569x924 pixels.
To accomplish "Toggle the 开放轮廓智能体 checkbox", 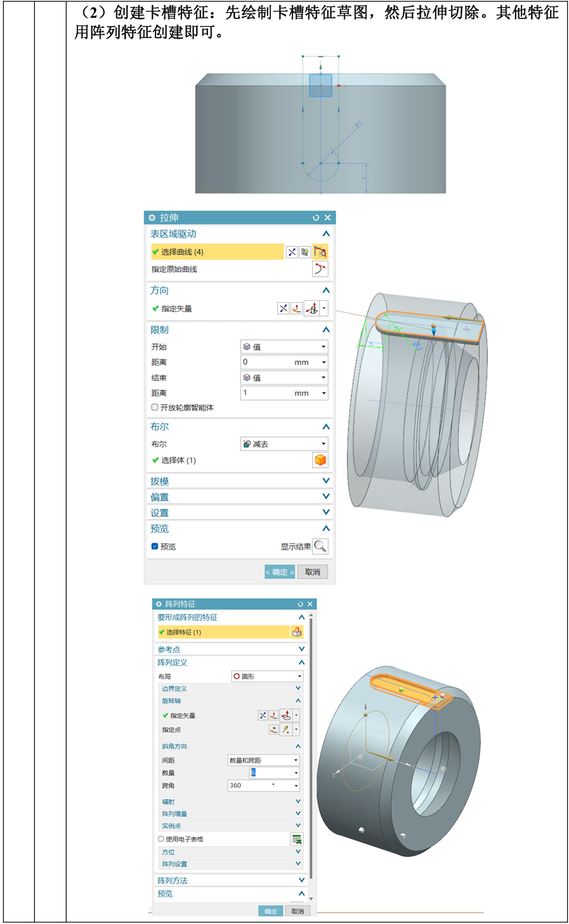I will click(x=155, y=407).
